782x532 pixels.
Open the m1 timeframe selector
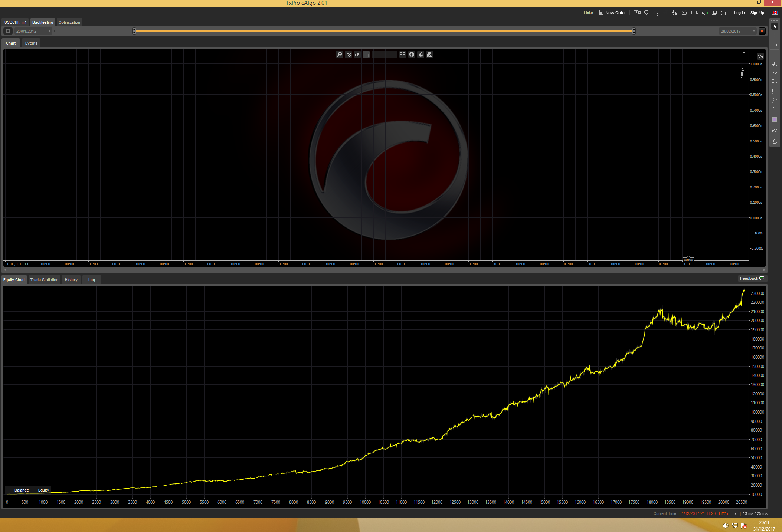[366, 55]
